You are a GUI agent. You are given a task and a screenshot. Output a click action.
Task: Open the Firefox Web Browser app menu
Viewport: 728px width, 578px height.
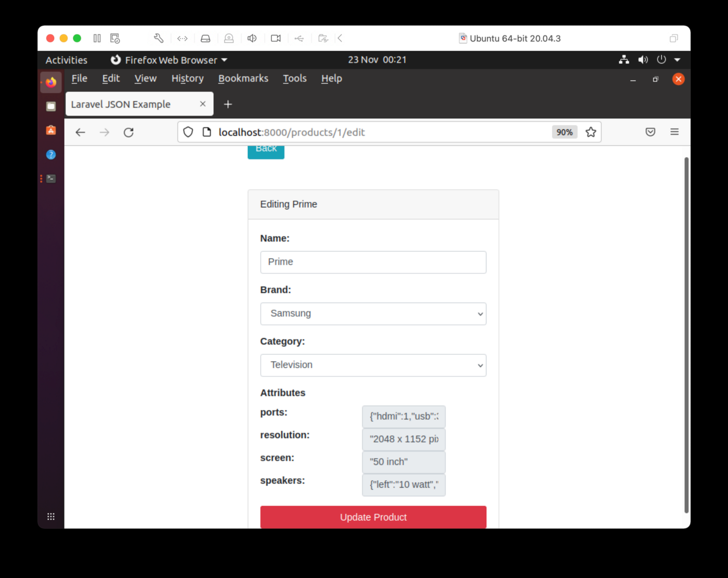pos(169,60)
